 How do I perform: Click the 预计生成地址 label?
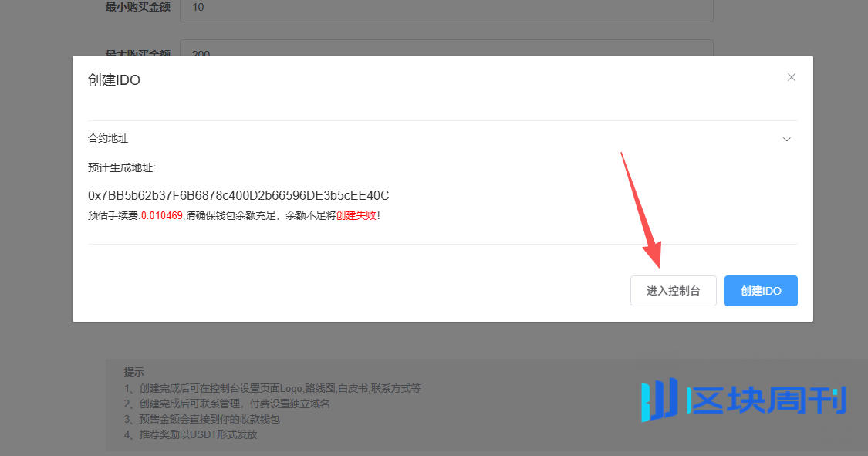tap(122, 167)
